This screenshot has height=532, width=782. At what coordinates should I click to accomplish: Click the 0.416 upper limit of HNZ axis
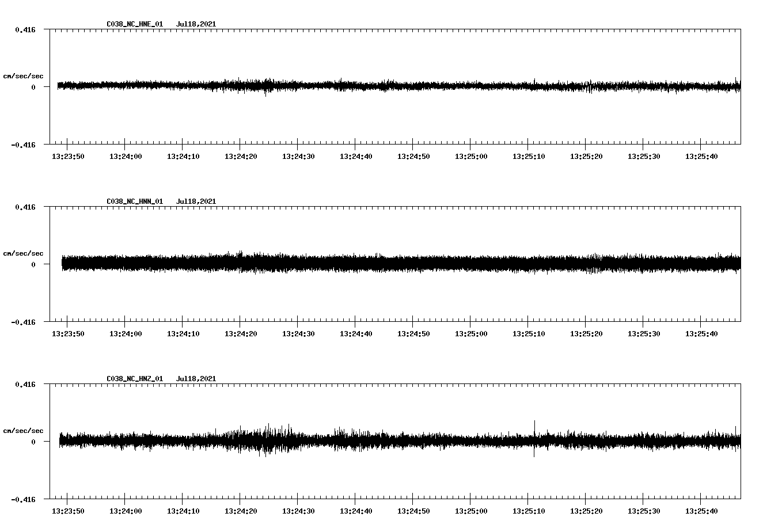click(25, 384)
